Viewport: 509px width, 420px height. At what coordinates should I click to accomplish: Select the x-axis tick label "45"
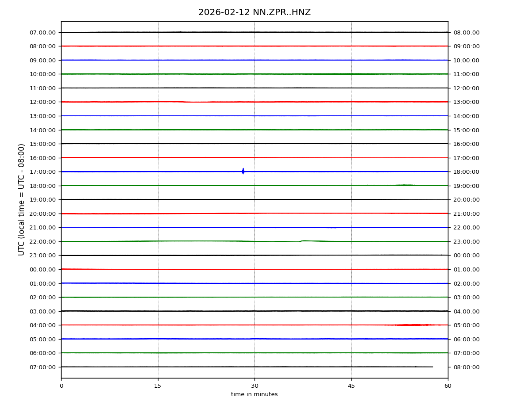[351, 386]
